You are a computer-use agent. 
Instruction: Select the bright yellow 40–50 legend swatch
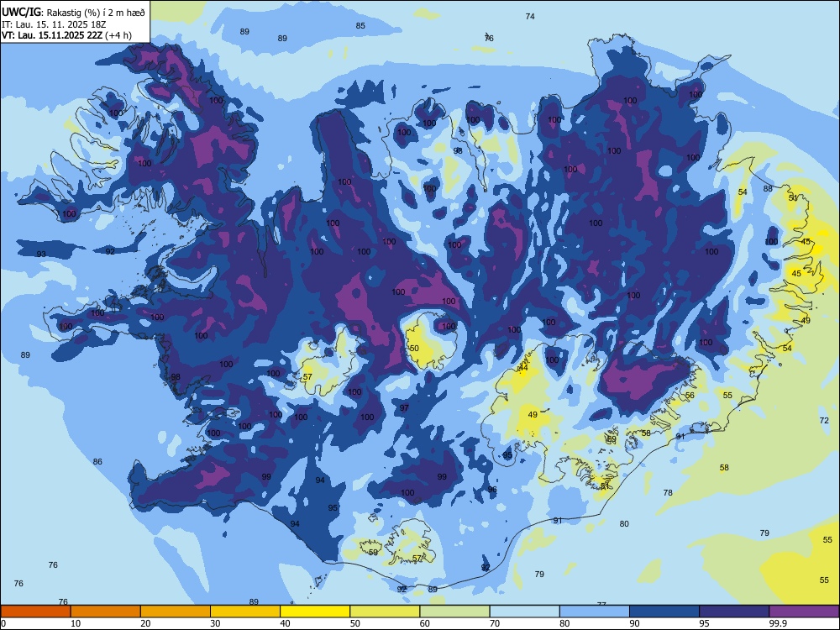tap(315, 612)
